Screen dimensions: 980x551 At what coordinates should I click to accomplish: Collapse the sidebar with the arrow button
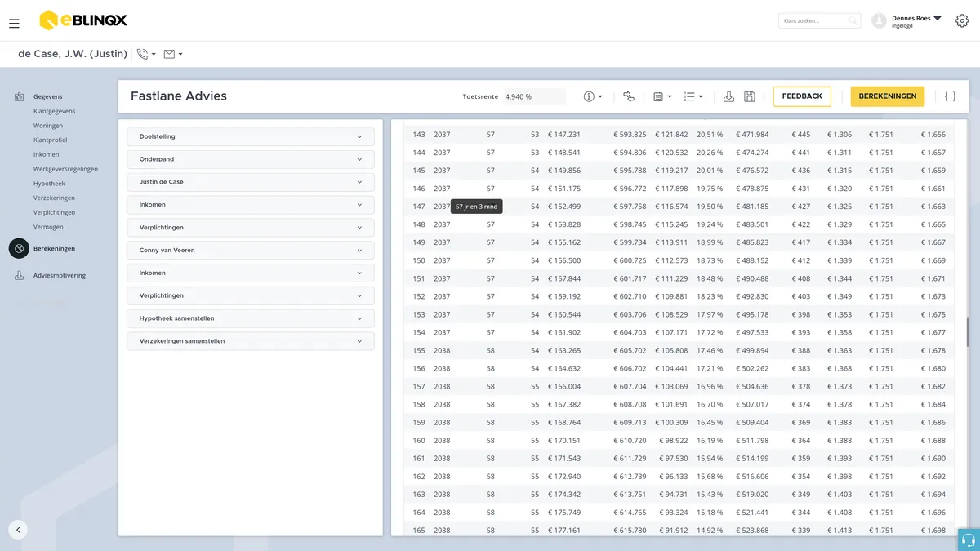pos(18,529)
